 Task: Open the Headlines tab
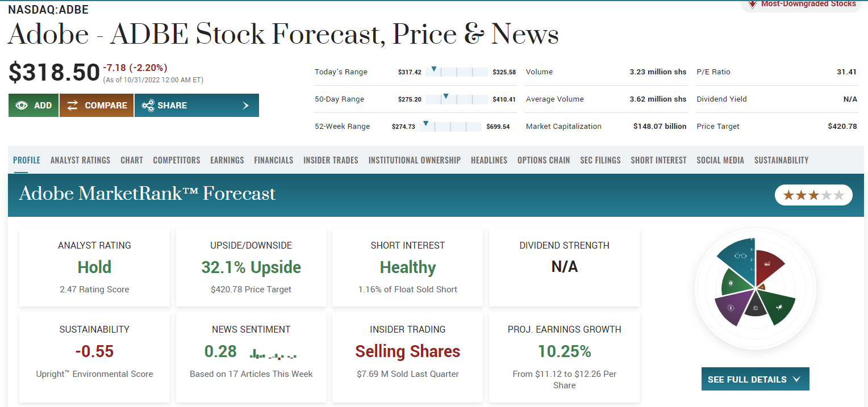489,160
